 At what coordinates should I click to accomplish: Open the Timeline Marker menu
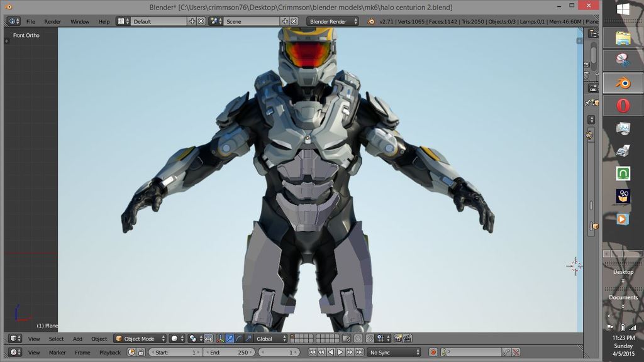point(57,353)
